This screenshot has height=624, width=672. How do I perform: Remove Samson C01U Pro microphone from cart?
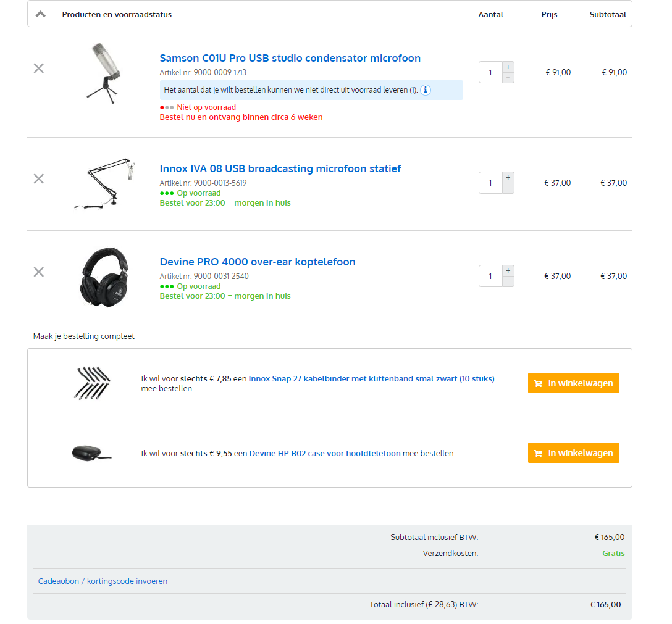click(38, 69)
